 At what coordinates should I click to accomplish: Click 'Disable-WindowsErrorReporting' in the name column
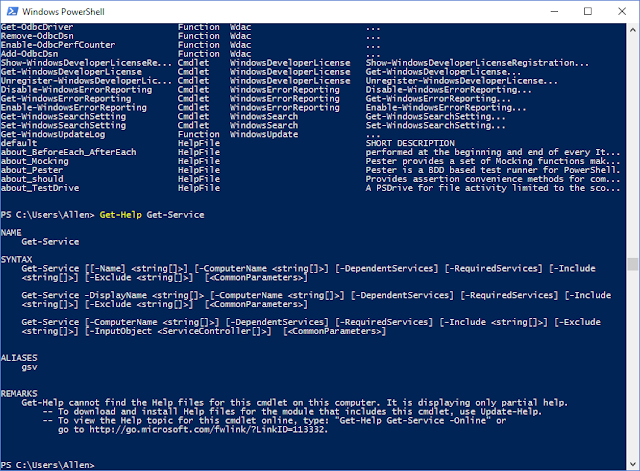click(x=76, y=90)
